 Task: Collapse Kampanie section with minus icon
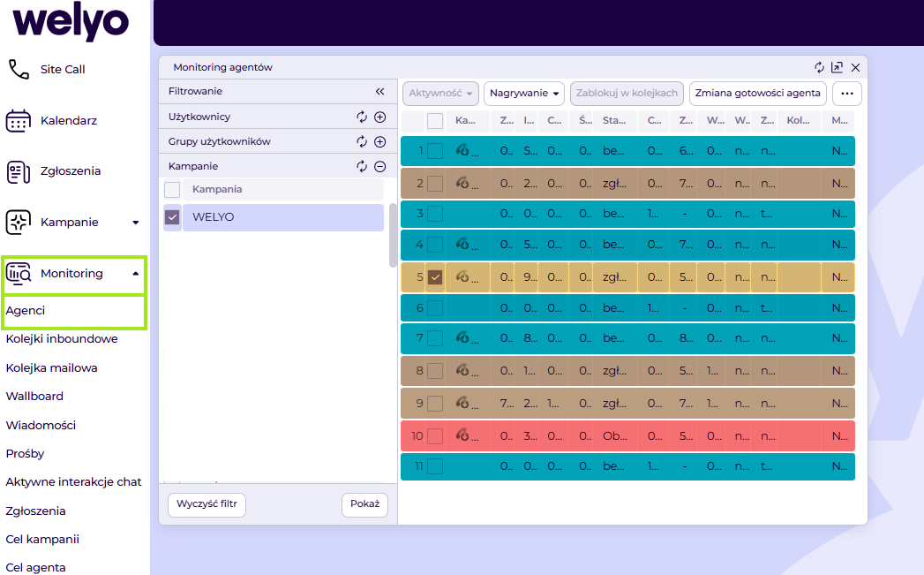pos(380,166)
